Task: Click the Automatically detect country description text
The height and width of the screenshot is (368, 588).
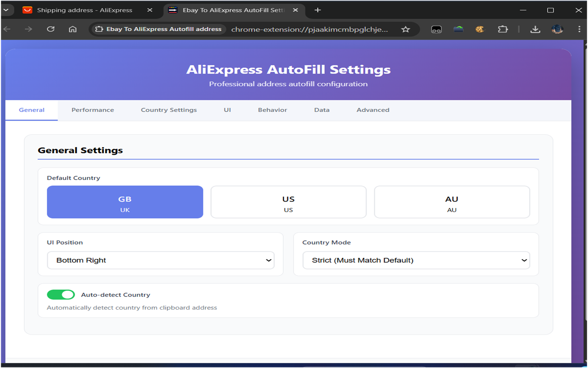Action: (x=132, y=308)
